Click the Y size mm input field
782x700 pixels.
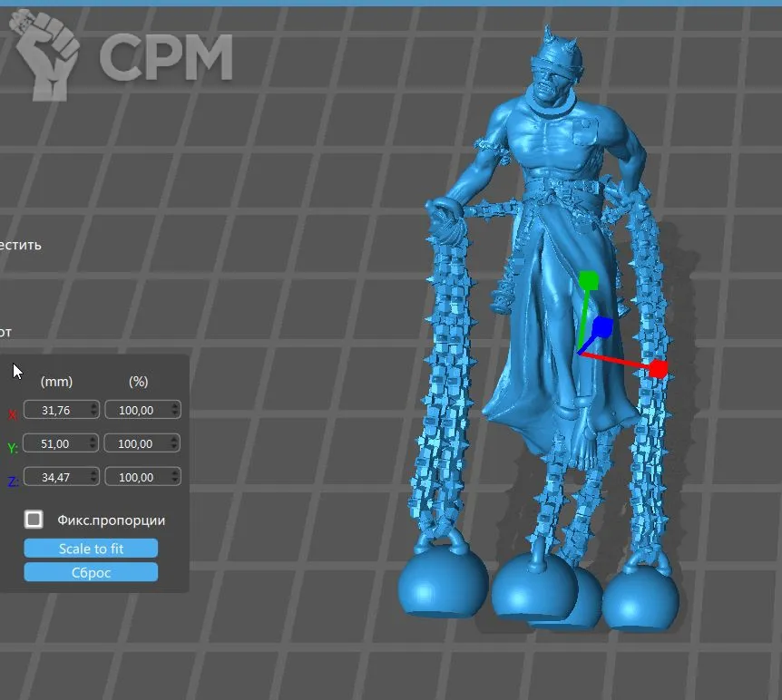56,444
